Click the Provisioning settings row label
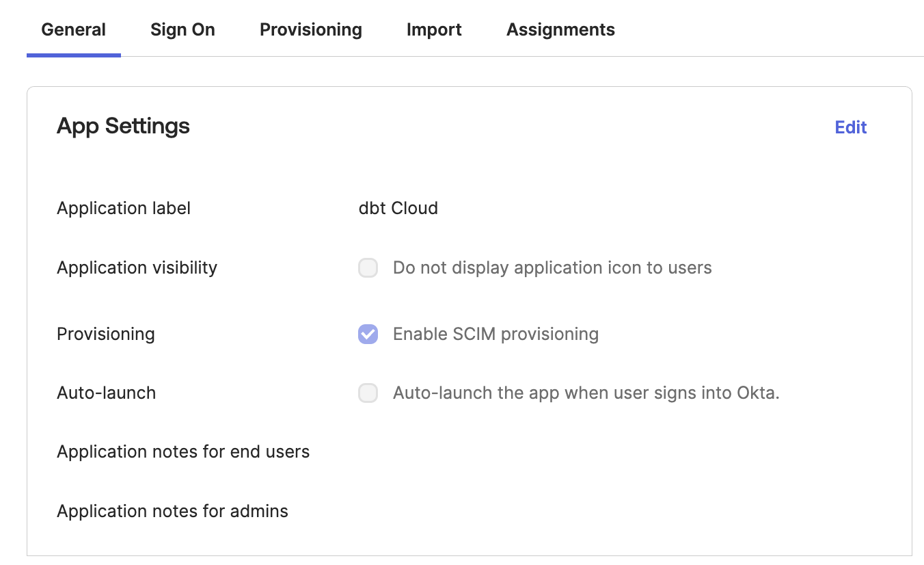This screenshot has height=565, width=924. point(105,334)
